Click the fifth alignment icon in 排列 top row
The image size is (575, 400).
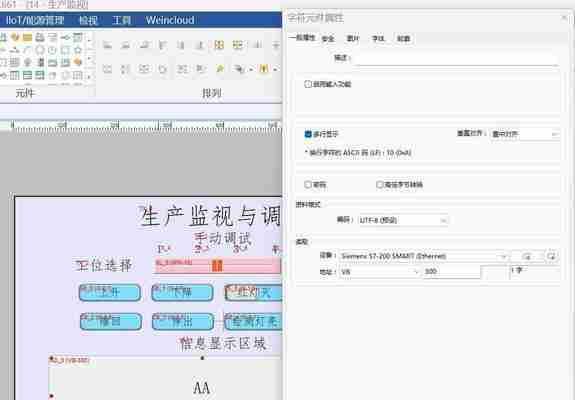pos(181,45)
